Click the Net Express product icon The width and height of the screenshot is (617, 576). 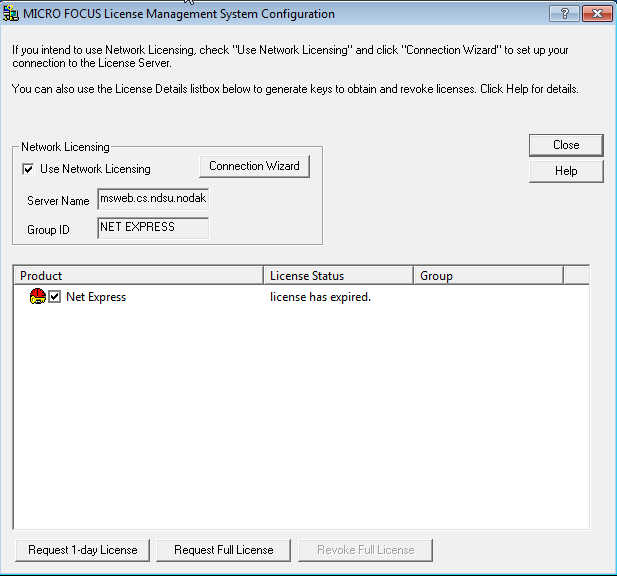point(38,297)
